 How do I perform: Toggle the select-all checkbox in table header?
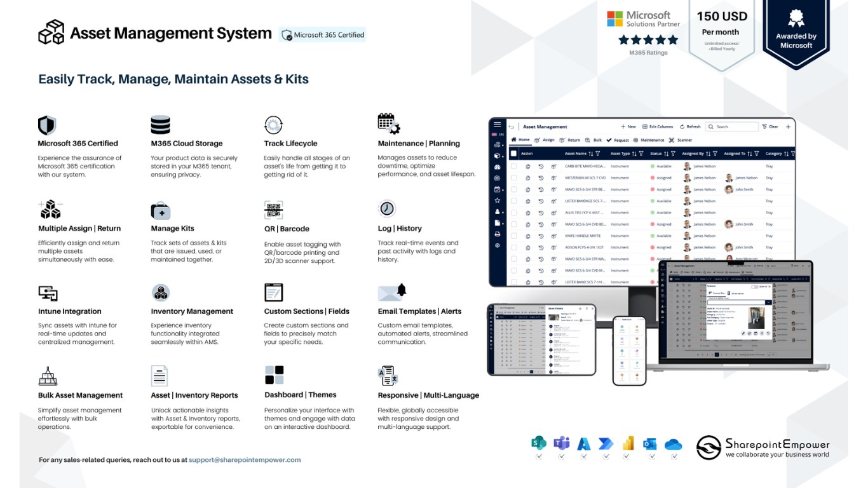[513, 153]
